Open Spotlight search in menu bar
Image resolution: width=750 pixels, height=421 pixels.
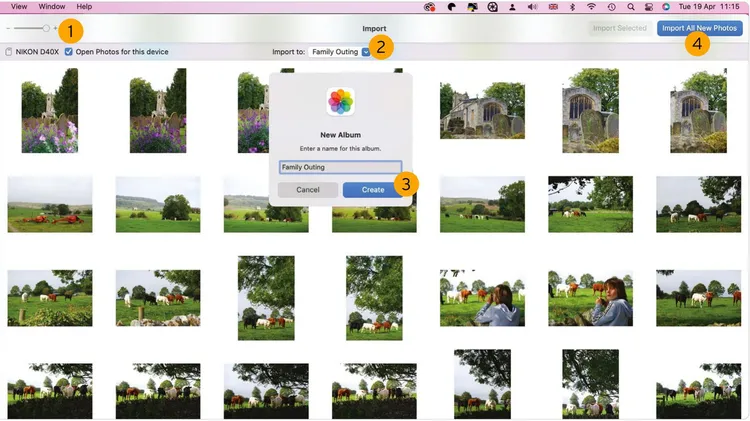(630, 7)
